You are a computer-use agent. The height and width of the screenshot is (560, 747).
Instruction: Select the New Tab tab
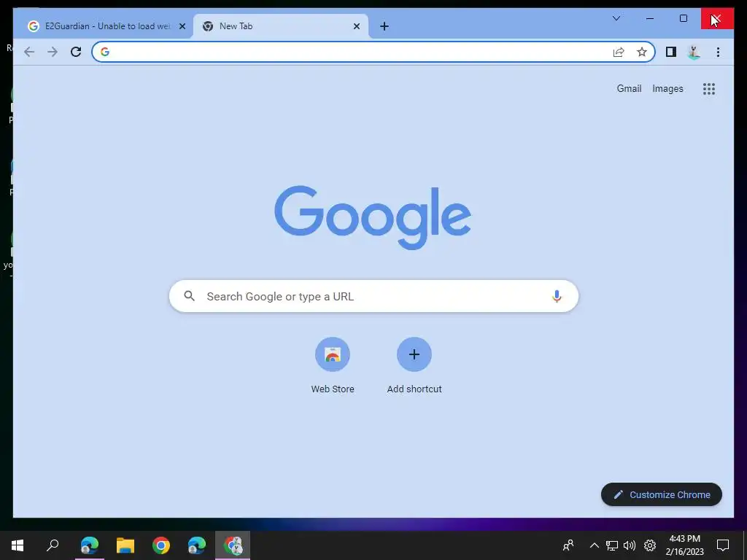(x=280, y=26)
